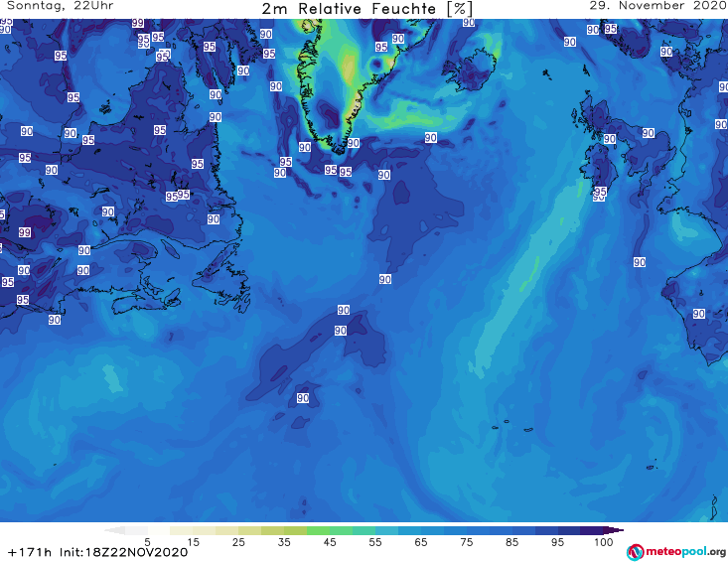Click the "Sonntag, 22Uhr" time label
Screen dimensions: 728x562
coord(61,6)
